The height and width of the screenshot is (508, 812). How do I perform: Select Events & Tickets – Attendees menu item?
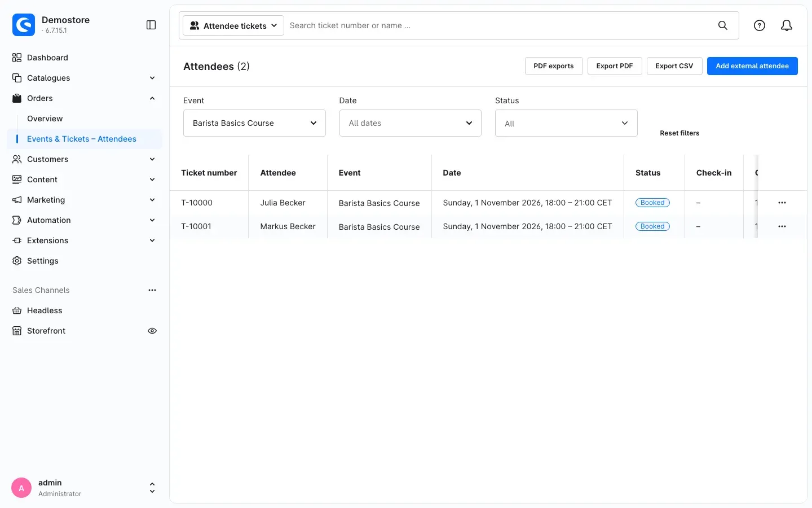pos(85,139)
